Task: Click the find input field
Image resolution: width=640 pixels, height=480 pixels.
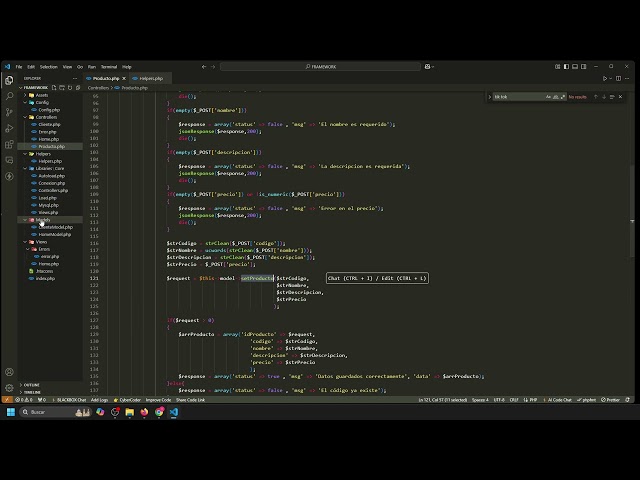Action: point(518,97)
